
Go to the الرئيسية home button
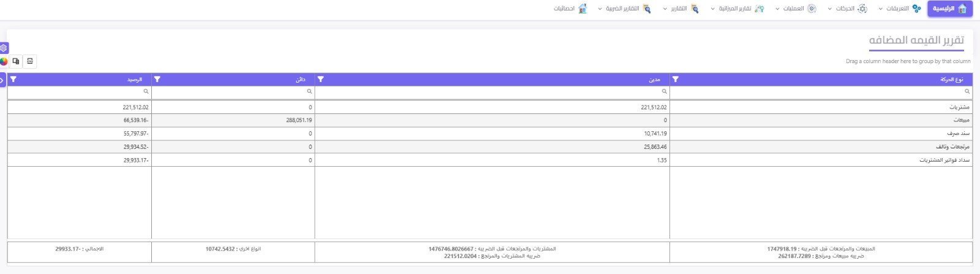pos(950,9)
